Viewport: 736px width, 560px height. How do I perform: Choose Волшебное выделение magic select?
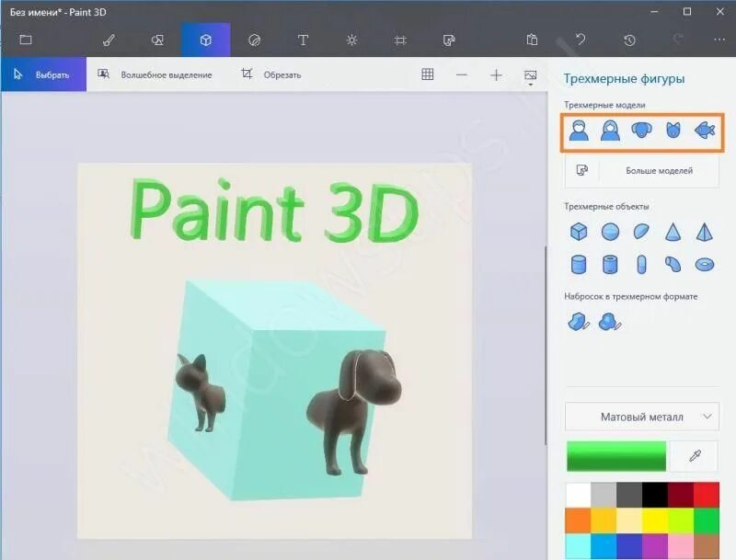pyautogui.click(x=155, y=74)
